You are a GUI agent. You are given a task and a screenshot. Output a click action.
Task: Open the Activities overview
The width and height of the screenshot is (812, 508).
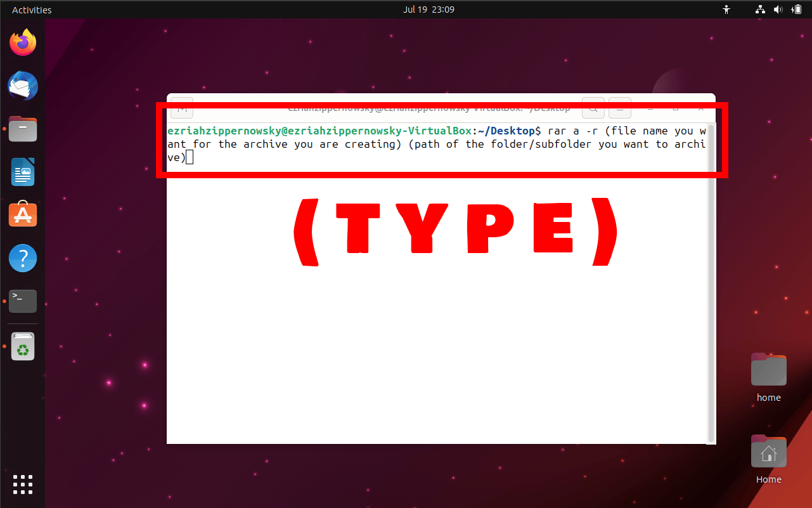pos(31,10)
